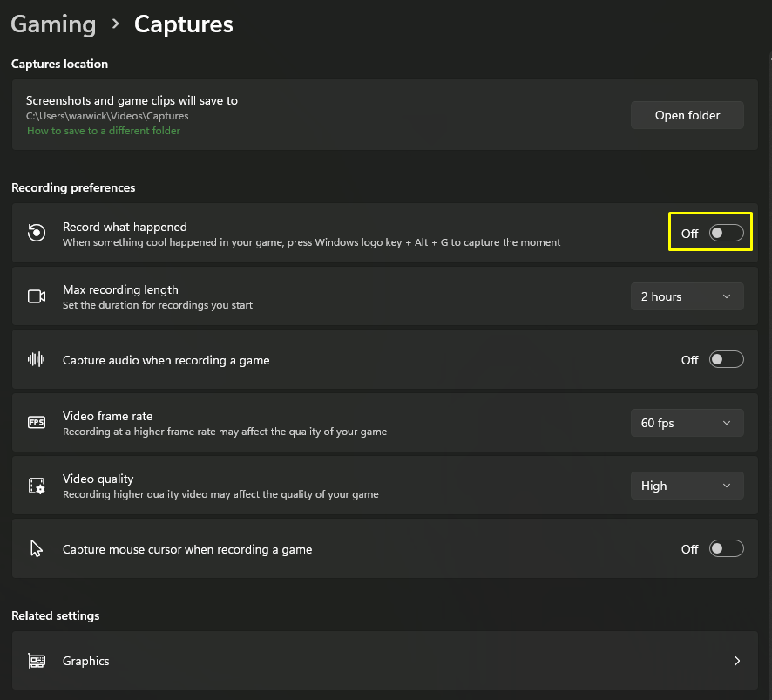Toggle Capture mouse cursor when recording
Screen dimensions: 772x700
click(x=726, y=549)
